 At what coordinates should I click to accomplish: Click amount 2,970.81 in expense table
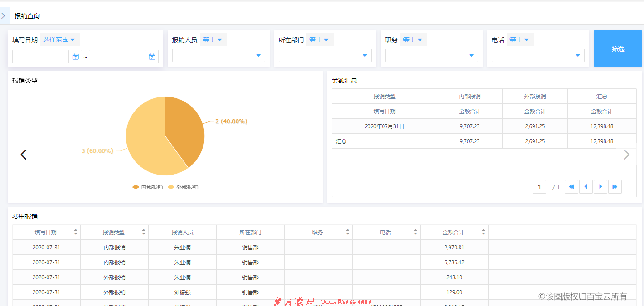[x=454, y=248]
